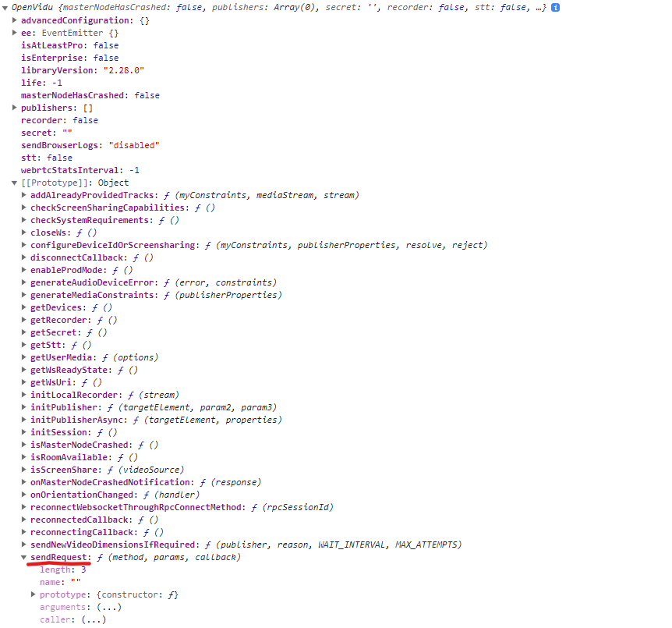Expand enableProdMode function
Screen dimensions: 672x628
pos(24,270)
